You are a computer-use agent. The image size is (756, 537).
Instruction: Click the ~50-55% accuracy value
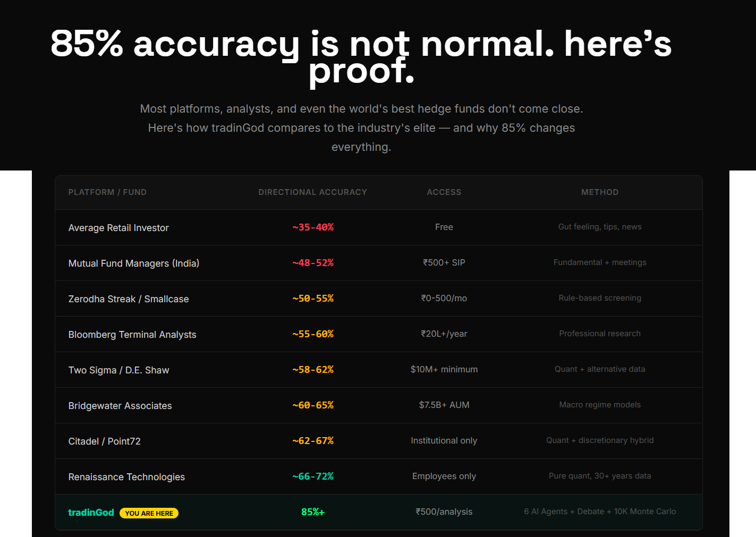(312, 299)
